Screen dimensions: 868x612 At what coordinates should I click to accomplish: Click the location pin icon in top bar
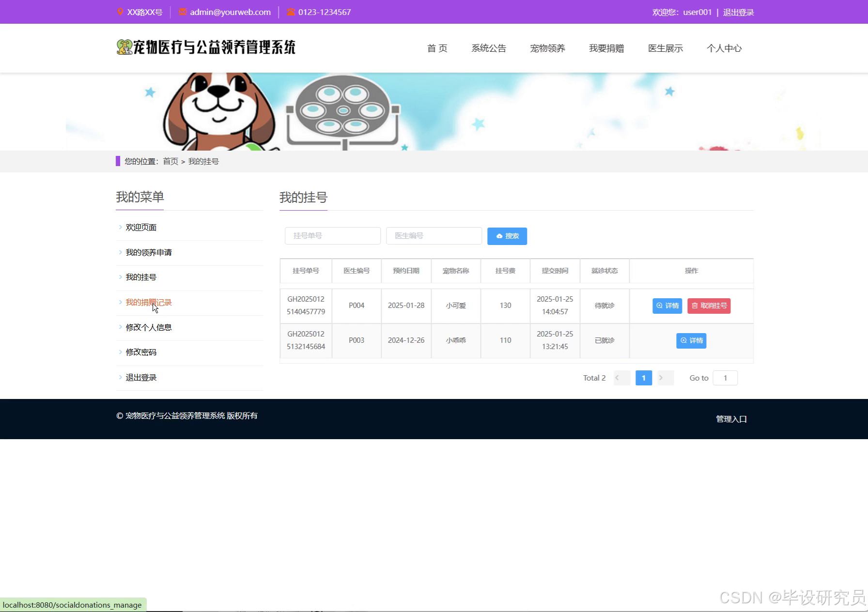120,12
